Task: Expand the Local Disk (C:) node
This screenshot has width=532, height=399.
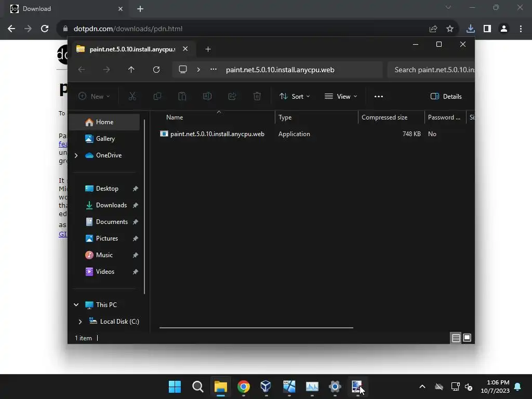Action: 80,321
